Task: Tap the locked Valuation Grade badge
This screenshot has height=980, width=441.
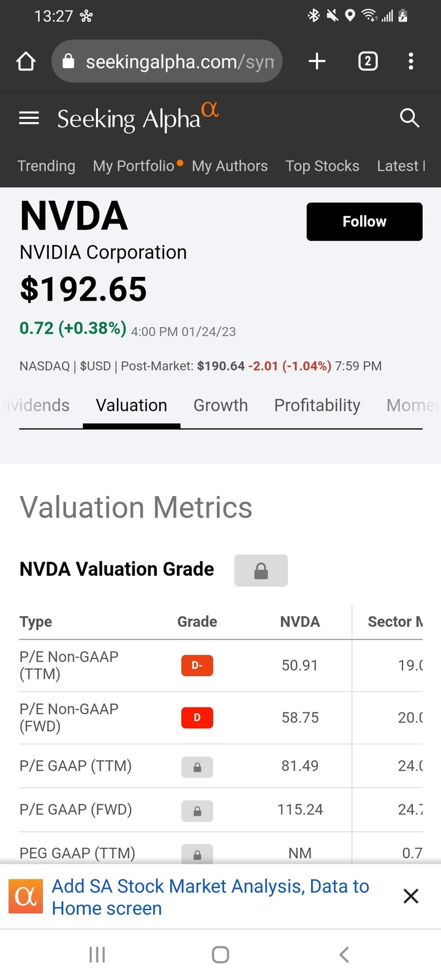Action: coord(261,570)
